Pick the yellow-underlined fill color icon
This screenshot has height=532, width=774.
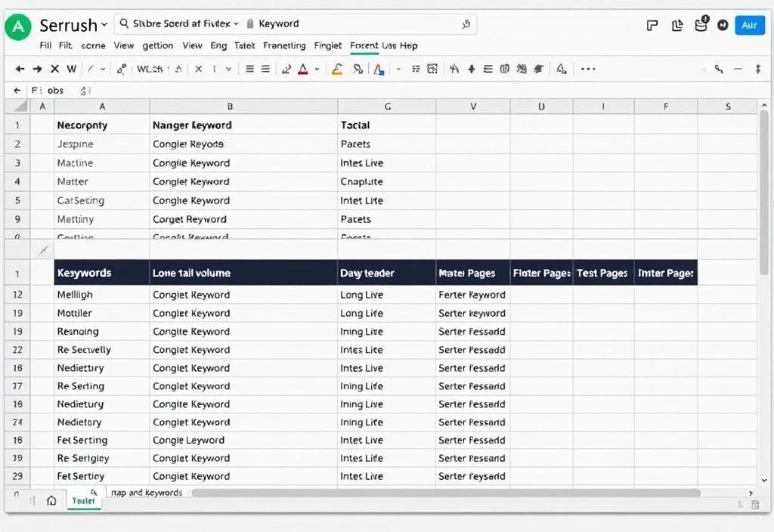pyautogui.click(x=337, y=69)
